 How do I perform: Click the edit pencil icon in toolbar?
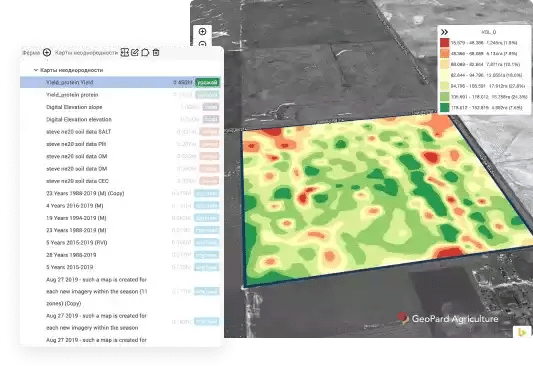135,52
